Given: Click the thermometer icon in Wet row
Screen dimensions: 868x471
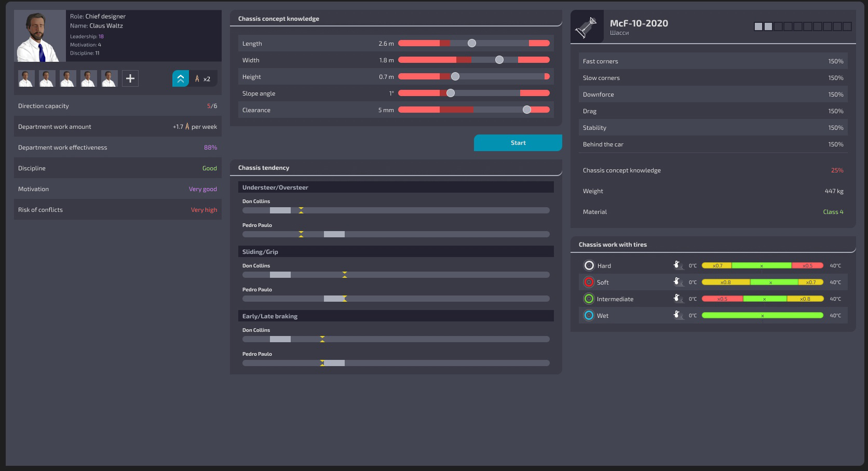Looking at the screenshot, I should [677, 315].
